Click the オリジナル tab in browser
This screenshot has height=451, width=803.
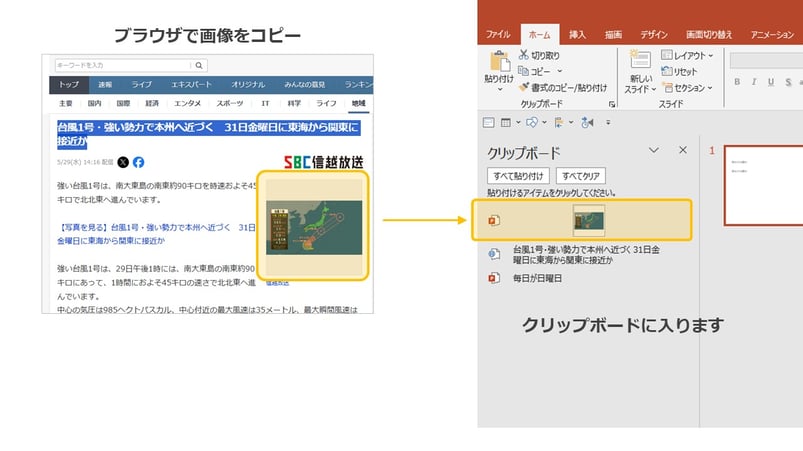point(248,84)
